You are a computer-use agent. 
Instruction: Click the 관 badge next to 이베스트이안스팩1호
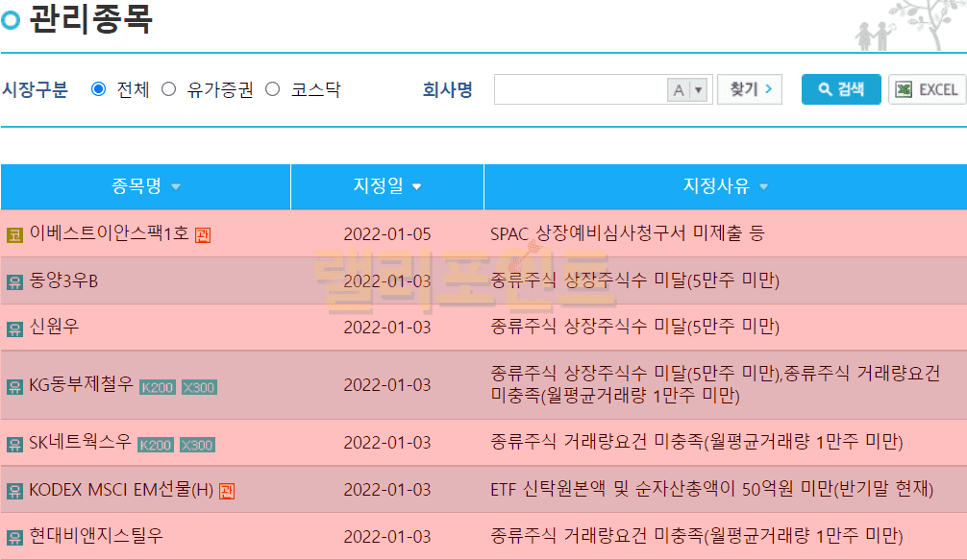pyautogui.click(x=203, y=234)
